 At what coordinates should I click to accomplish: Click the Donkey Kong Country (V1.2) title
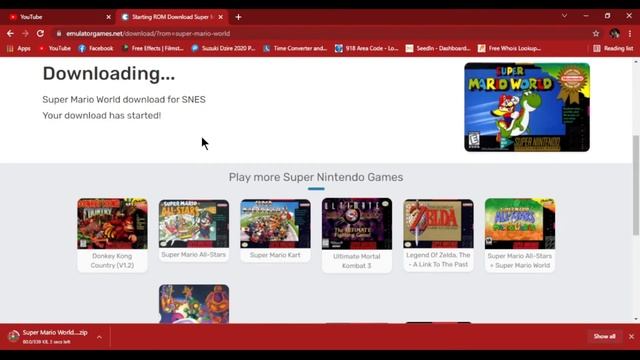pyautogui.click(x=112, y=260)
